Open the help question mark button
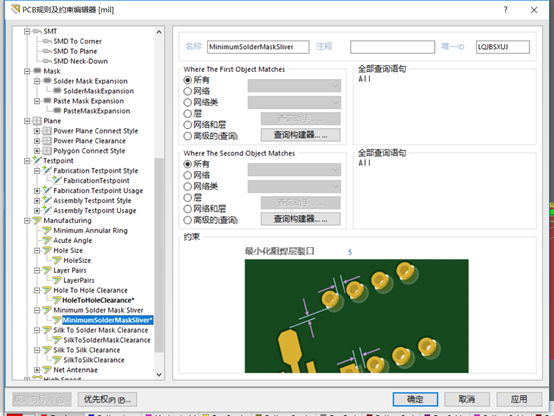 [506, 10]
